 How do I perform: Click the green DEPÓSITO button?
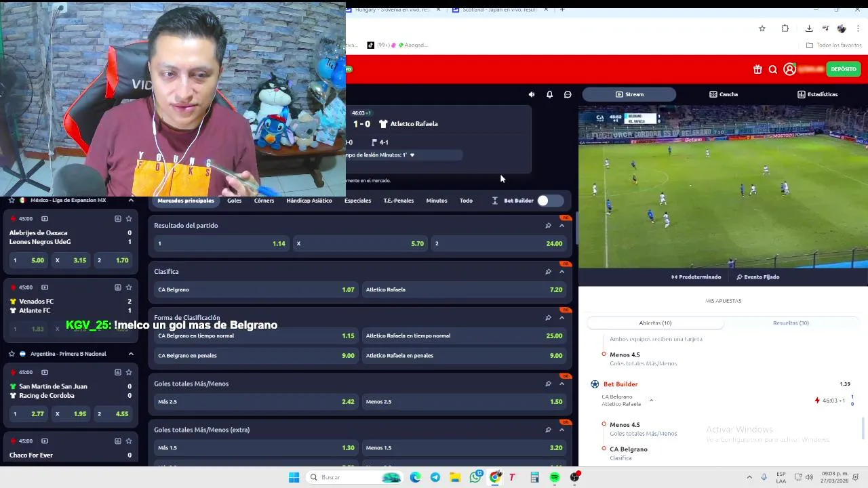(x=844, y=69)
